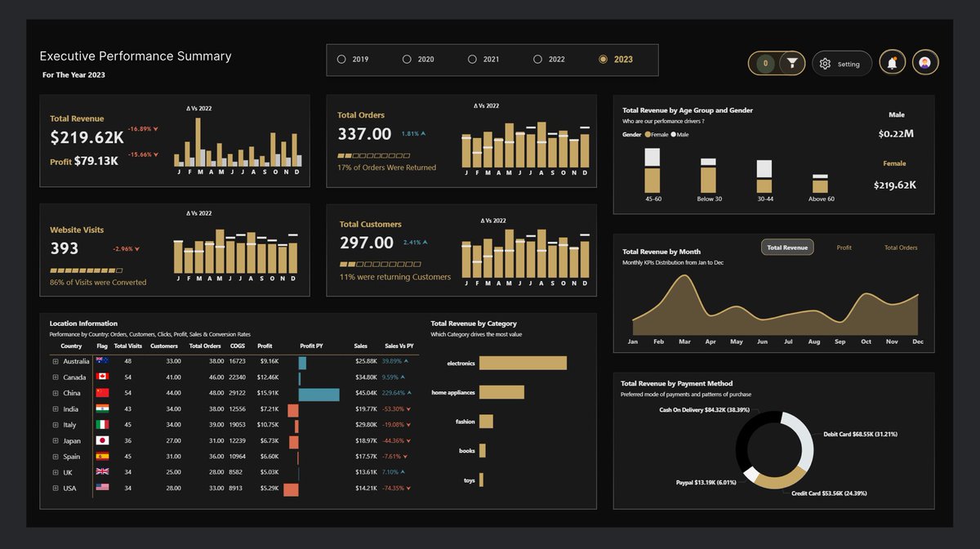The width and height of the screenshot is (980, 549).
Task: Click the $219.62K Total Revenue value
Action: (87, 137)
